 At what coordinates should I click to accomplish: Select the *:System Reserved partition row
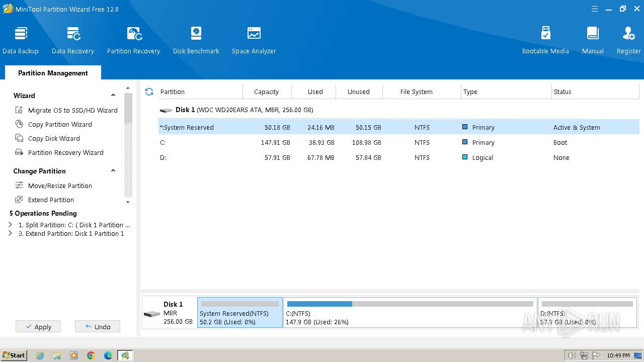coord(398,127)
